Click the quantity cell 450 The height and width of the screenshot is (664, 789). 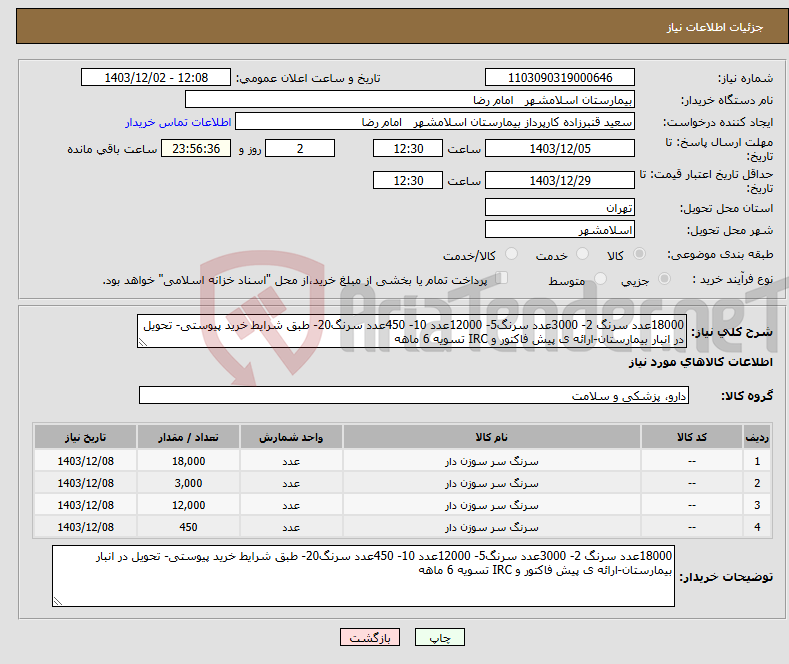(188, 527)
